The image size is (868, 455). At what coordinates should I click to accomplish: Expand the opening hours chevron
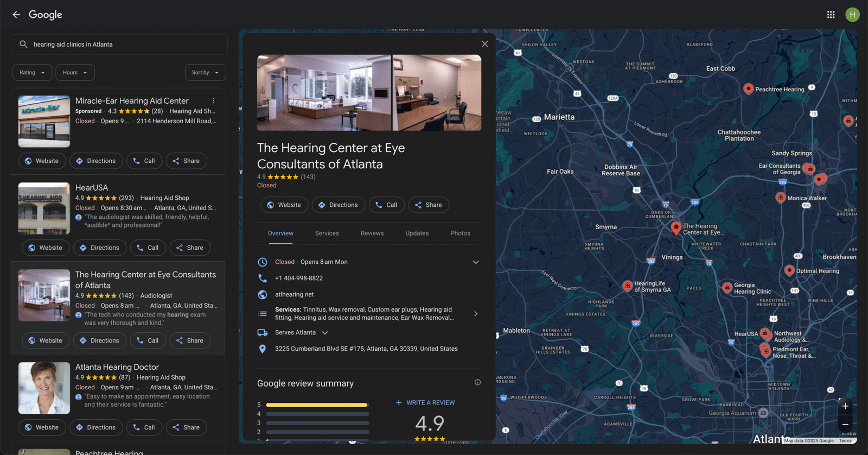(x=476, y=262)
